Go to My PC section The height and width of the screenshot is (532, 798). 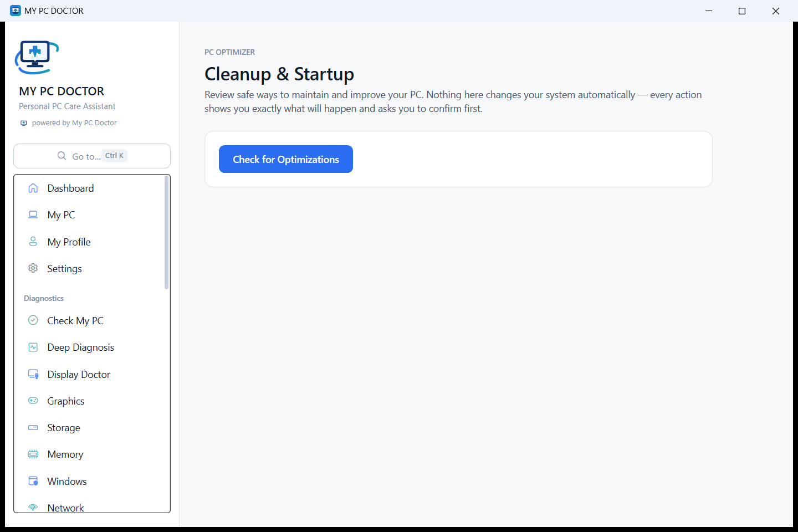(89, 215)
